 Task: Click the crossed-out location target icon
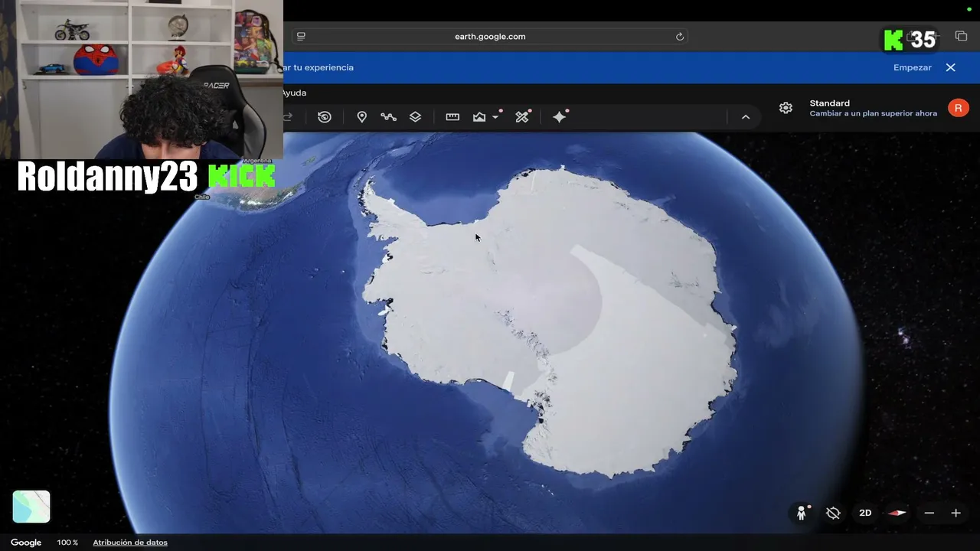point(833,513)
